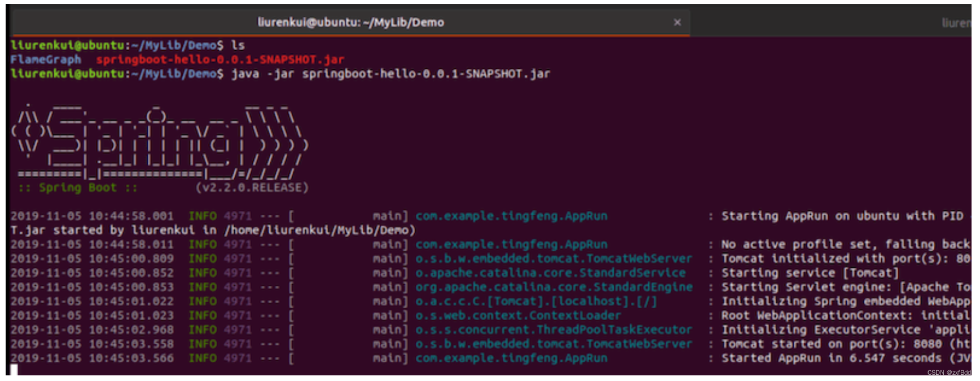Click org.apache.catalina.core.StandardEngine logger name
This screenshot has width=980, height=381.
pyautogui.click(x=554, y=287)
